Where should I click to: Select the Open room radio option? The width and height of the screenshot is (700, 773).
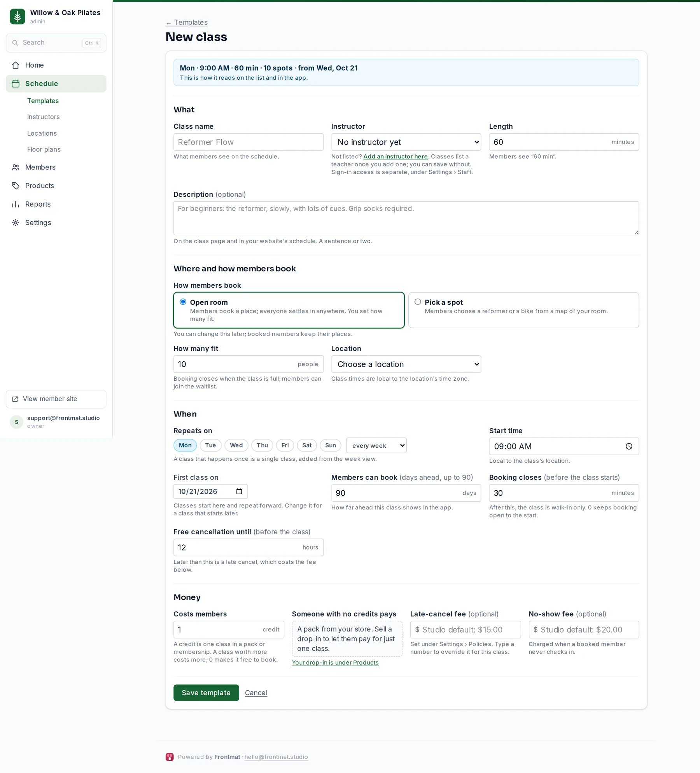(183, 302)
